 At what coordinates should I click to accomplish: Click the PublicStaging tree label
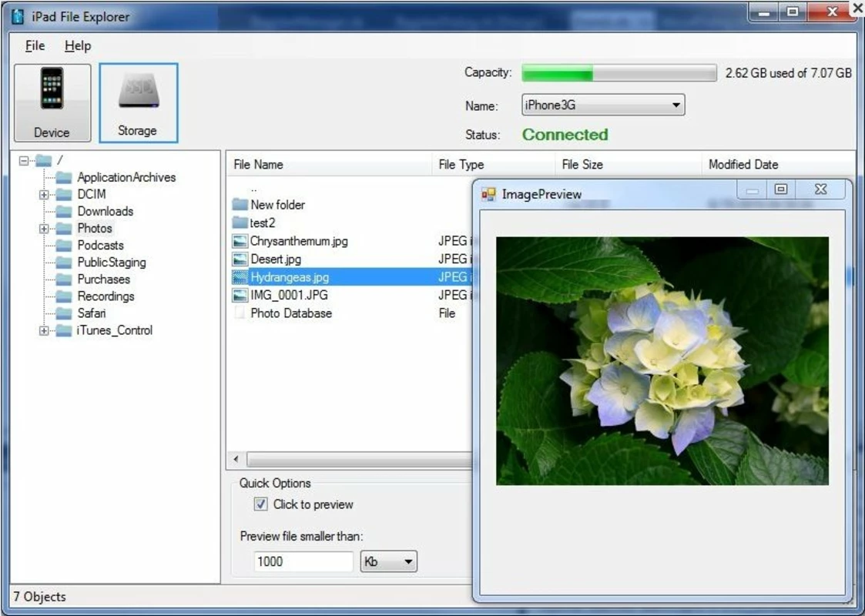pyautogui.click(x=112, y=263)
